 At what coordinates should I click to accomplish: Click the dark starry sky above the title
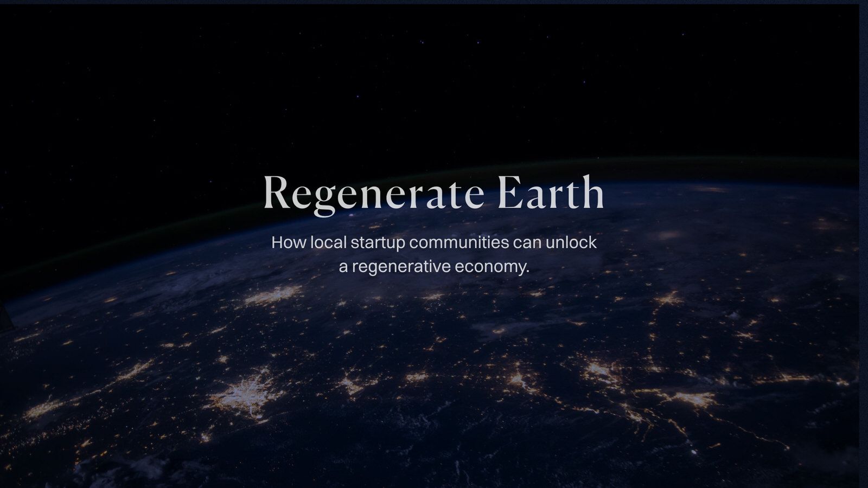pyautogui.click(x=434, y=81)
